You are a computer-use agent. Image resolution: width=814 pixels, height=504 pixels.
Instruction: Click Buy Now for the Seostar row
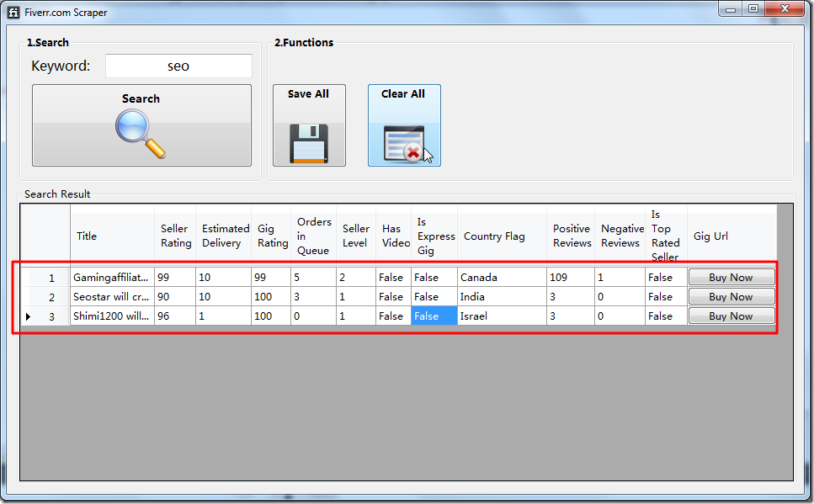tap(731, 296)
